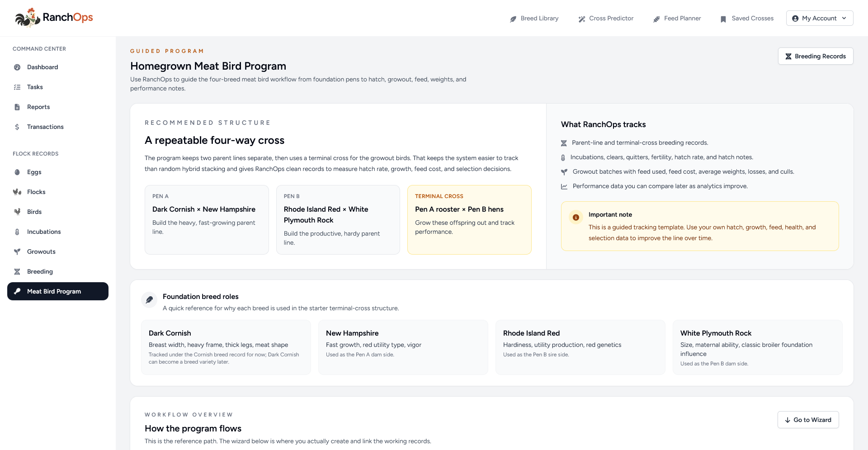Select Breeding in the sidebar
This screenshot has width=868, height=450.
click(58, 272)
